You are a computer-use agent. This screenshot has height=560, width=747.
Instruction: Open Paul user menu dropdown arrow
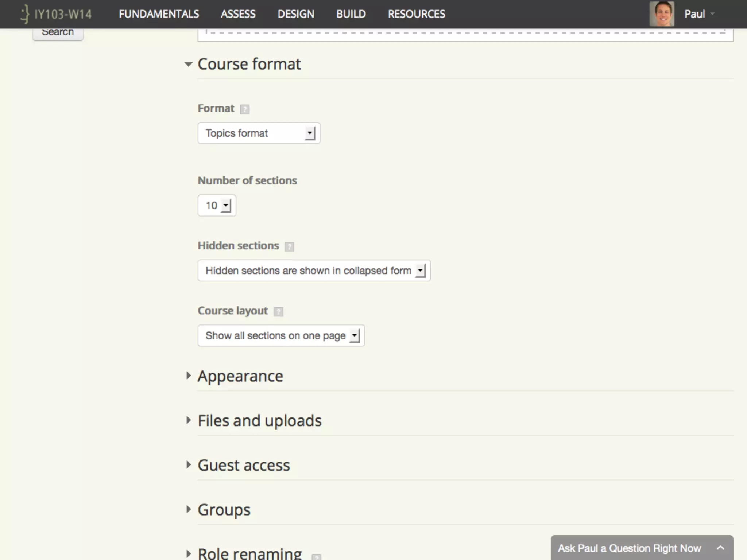[x=712, y=14]
